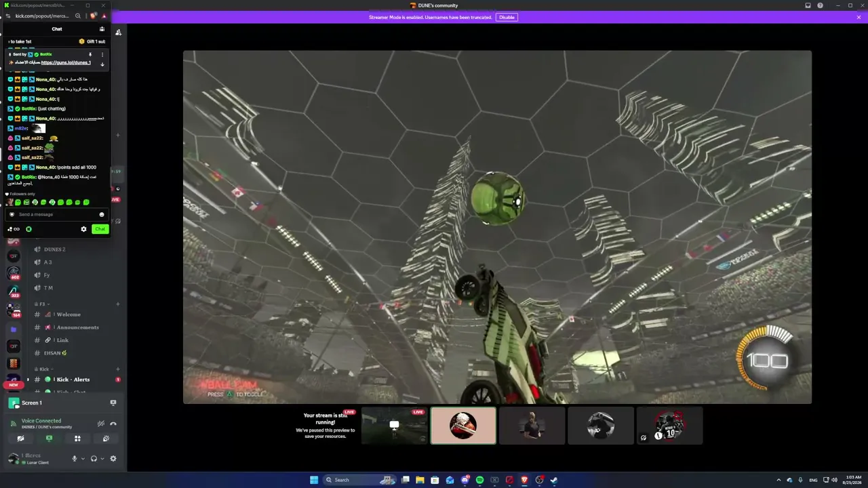Open the Discord inbox icon in the title bar
868x488 pixels.
[808, 5]
